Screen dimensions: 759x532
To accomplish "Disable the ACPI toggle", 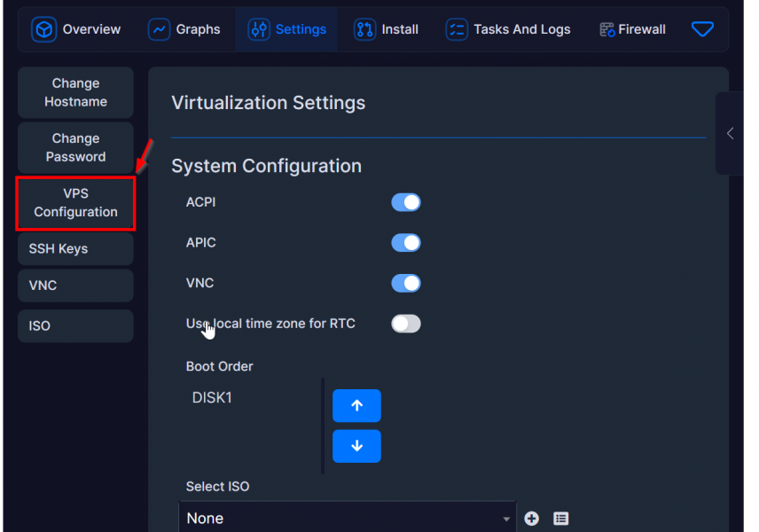I will (x=405, y=202).
